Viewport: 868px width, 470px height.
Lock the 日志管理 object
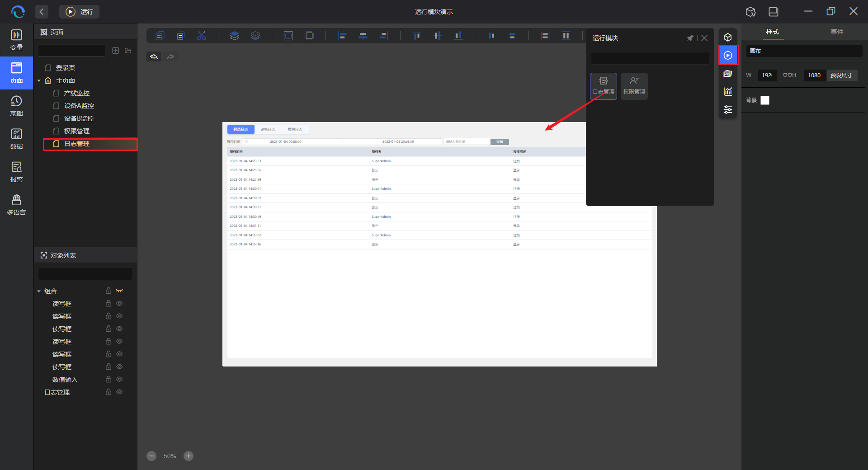[108, 392]
